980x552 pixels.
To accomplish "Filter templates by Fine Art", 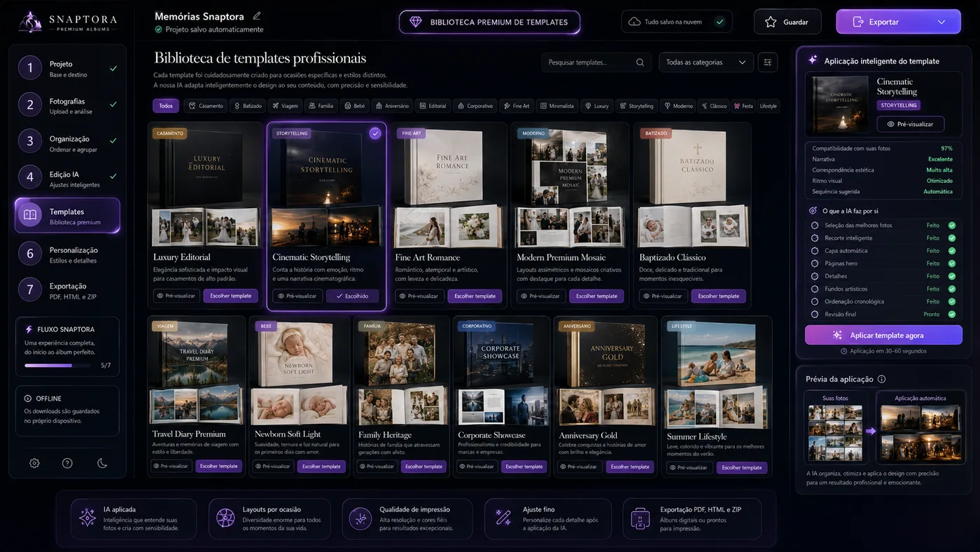I will tap(517, 106).
